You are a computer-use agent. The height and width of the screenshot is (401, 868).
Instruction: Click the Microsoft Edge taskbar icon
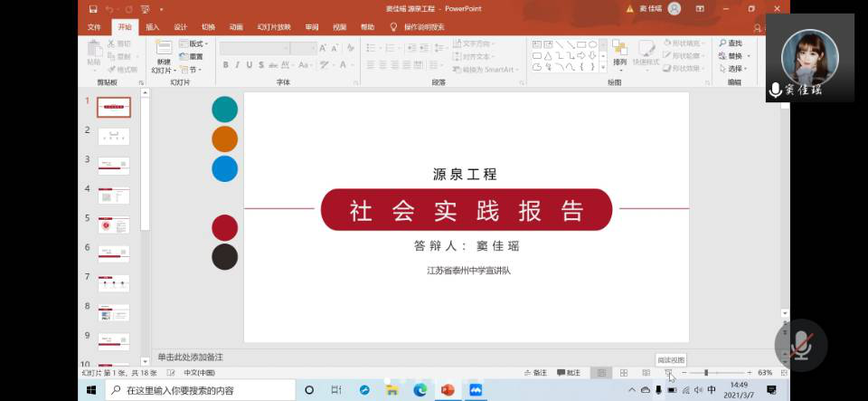coord(420,390)
